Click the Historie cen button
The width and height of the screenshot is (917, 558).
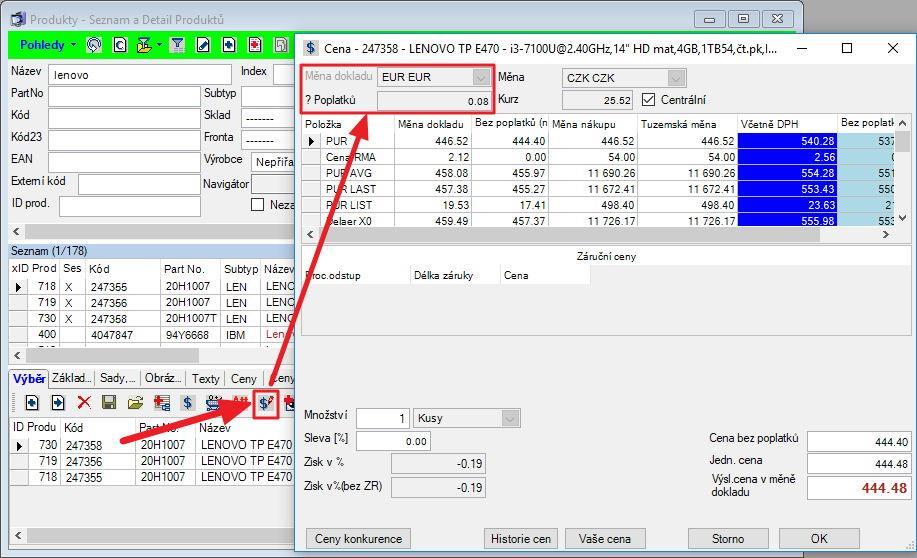520,539
